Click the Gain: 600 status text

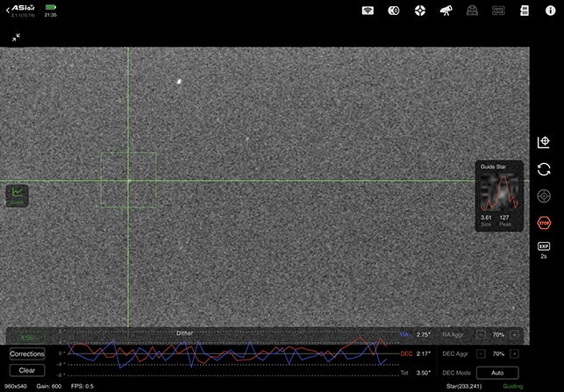point(49,386)
